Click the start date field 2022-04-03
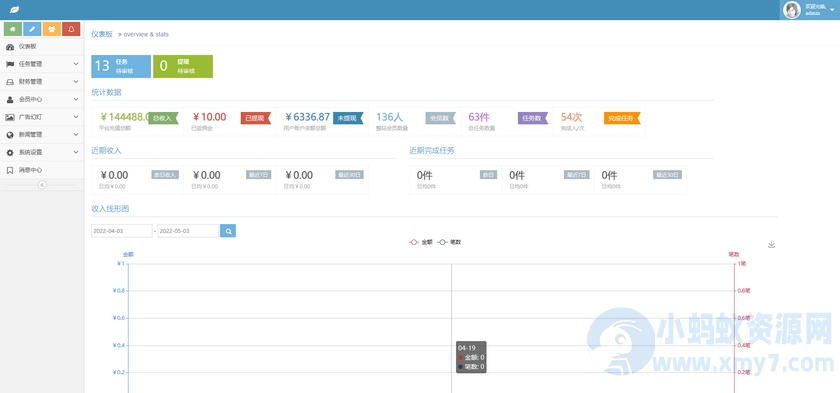840x393 pixels. [122, 231]
